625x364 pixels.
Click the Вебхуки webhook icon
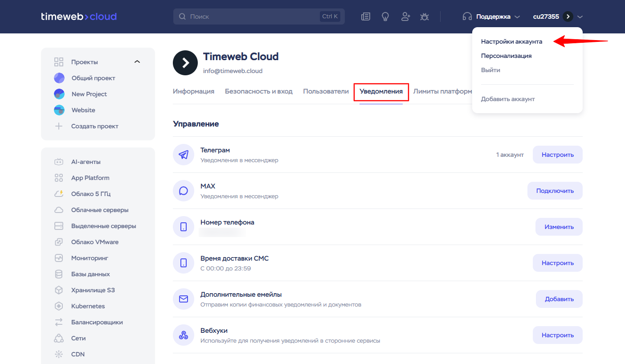[x=184, y=335]
